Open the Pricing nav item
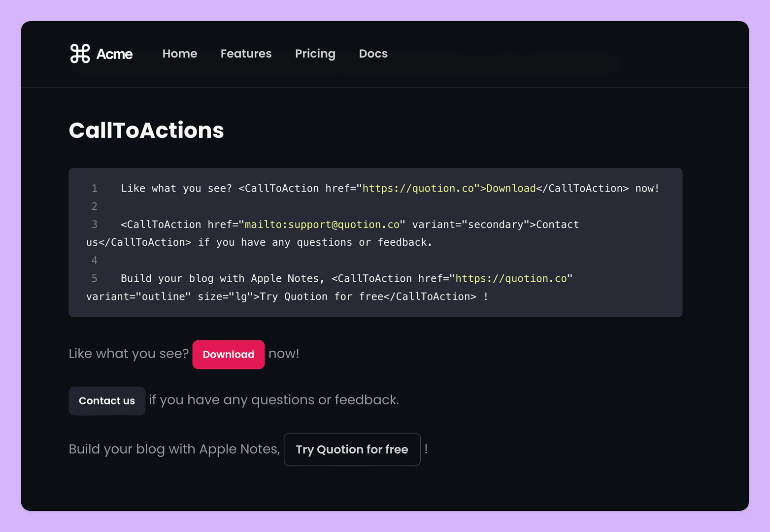This screenshot has width=770, height=532. pos(315,54)
